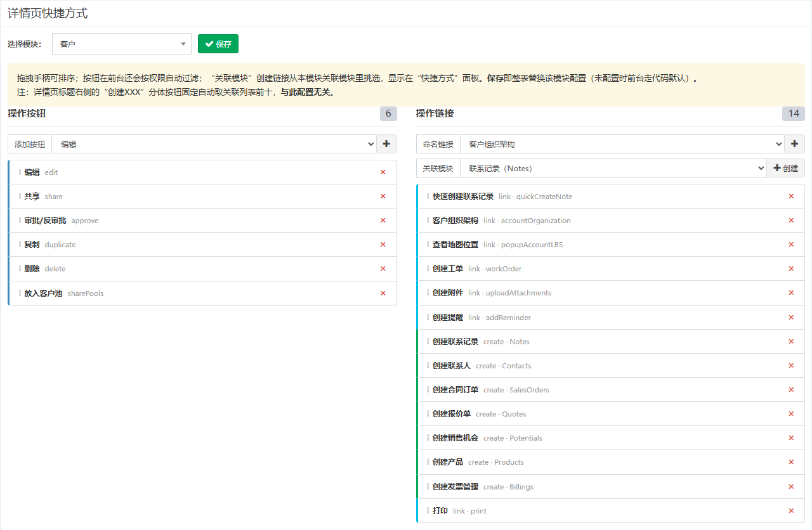
Task: Delete the 删除 delete button row
Action: (383, 269)
